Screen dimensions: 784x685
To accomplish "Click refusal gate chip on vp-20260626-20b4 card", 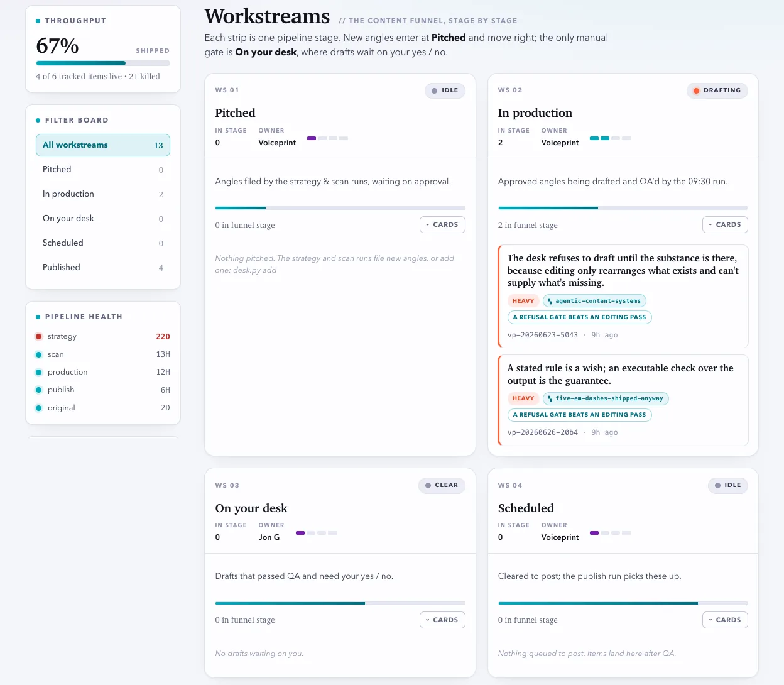I will [x=579, y=415].
